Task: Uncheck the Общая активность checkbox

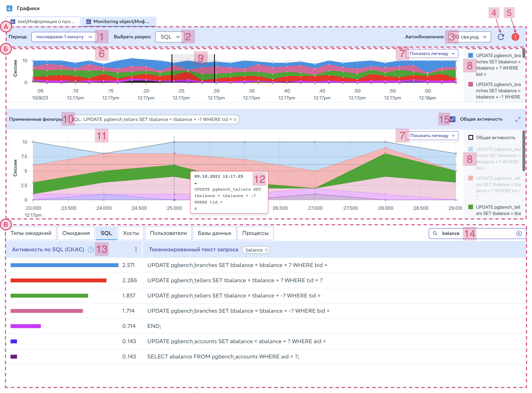Action: pyautogui.click(x=452, y=119)
